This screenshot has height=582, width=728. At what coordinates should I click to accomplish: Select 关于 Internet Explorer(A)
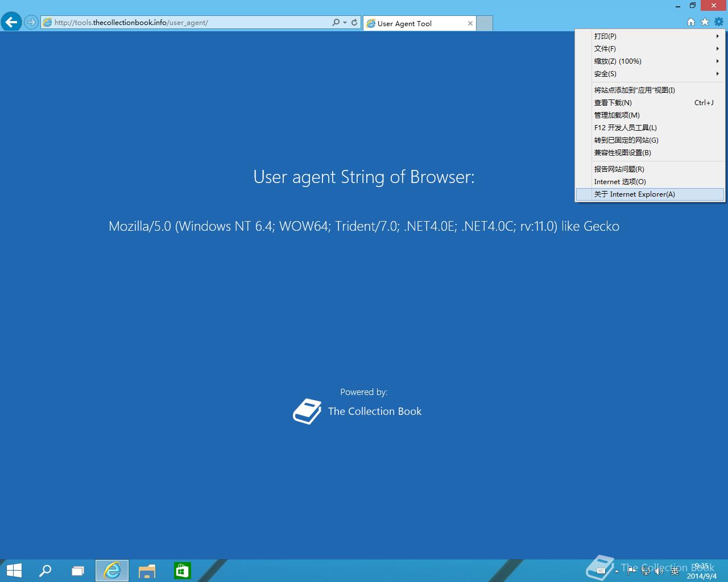650,194
